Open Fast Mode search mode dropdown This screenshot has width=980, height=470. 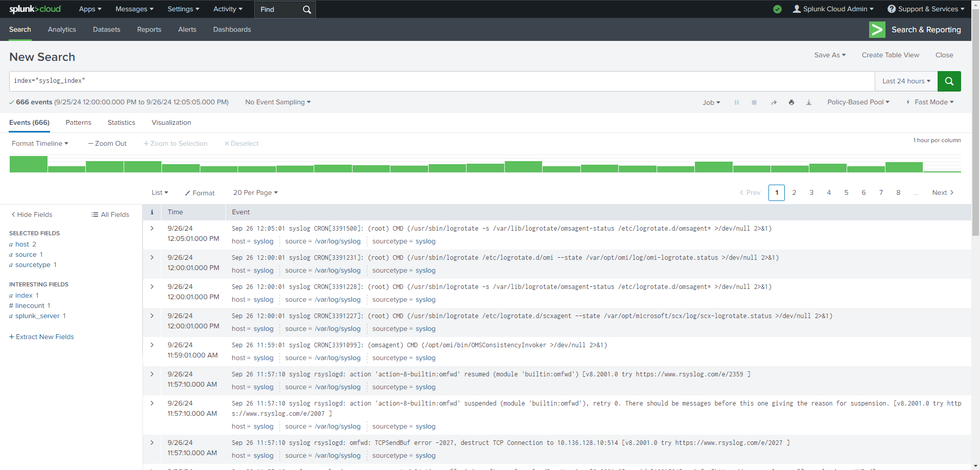[930, 102]
